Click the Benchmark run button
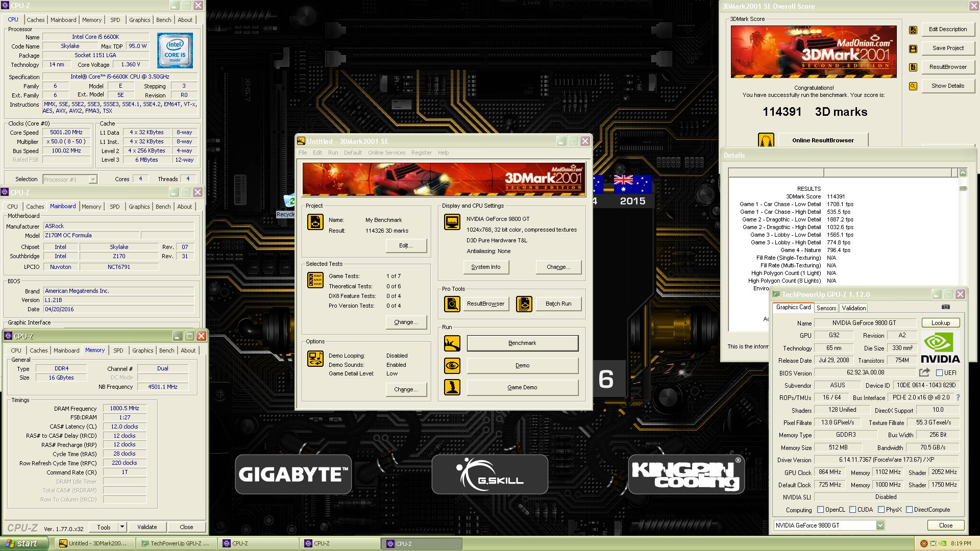980x551 pixels. pyautogui.click(x=522, y=343)
